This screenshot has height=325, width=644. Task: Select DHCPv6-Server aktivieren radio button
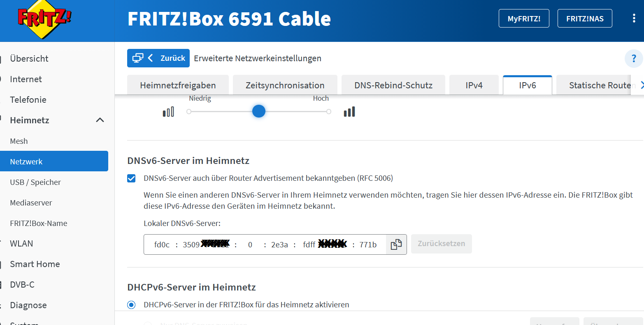tap(131, 305)
